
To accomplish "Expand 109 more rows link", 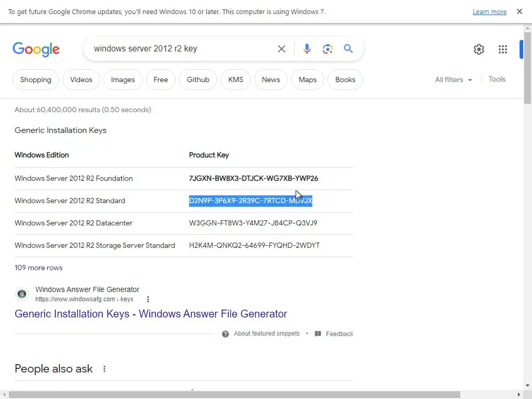I will pos(38,268).
